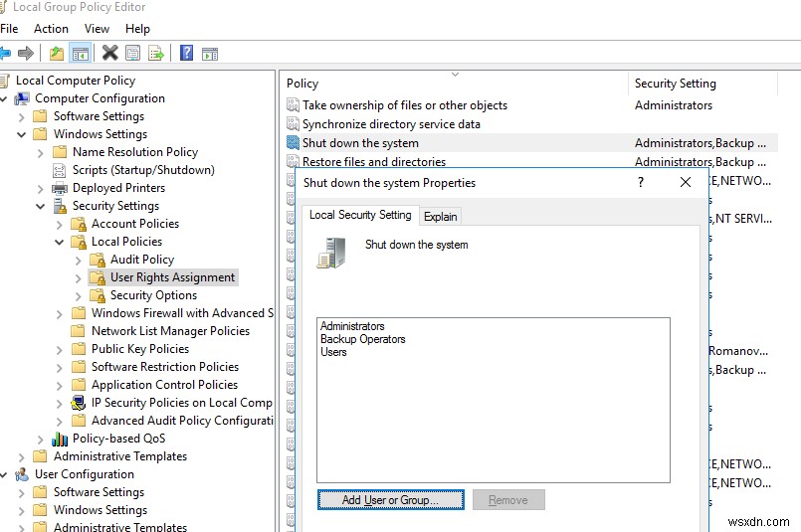
Task: Open the File menu
Action: [9, 29]
